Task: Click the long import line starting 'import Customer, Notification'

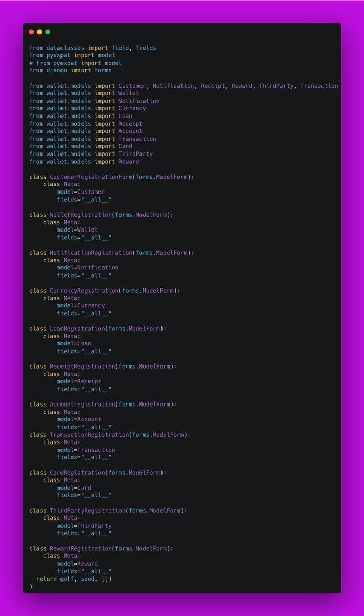Action: point(184,86)
